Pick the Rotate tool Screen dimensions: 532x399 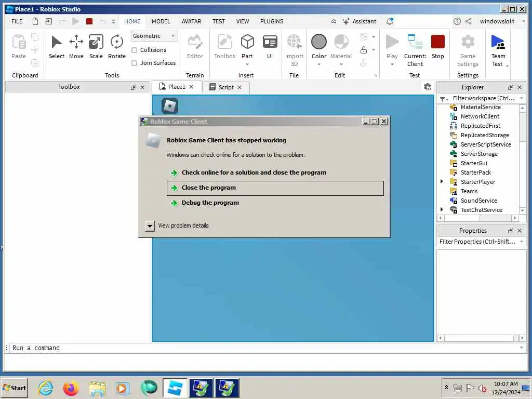[x=117, y=47]
